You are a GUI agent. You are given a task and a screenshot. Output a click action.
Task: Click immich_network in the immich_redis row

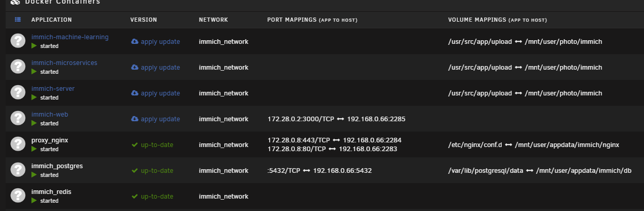coord(223,196)
